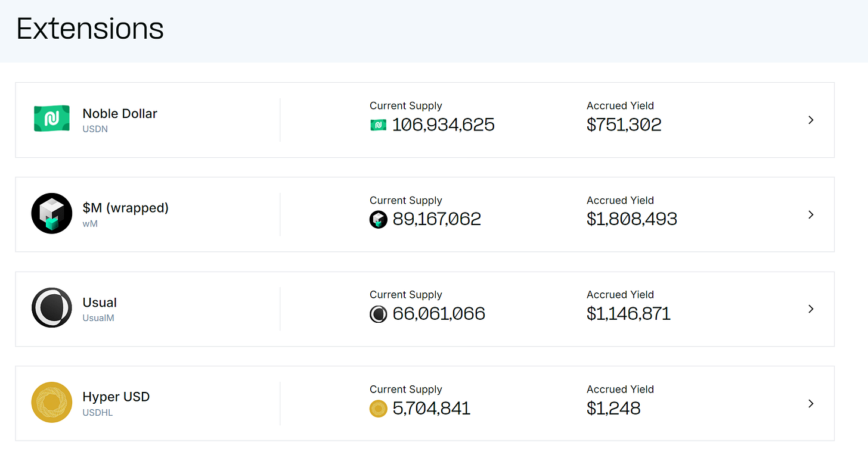Click the small UsualM icon beside 66,061,066
This screenshot has height=458, width=868.
click(379, 314)
